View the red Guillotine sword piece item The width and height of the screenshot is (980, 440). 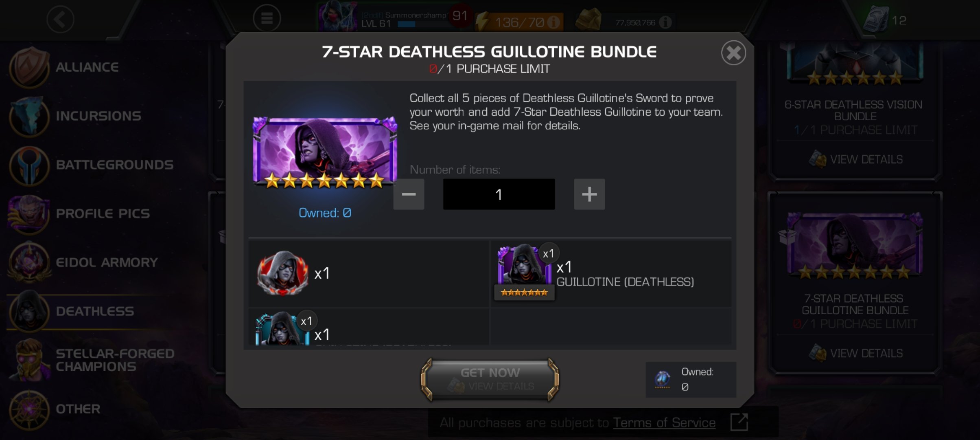click(x=282, y=273)
